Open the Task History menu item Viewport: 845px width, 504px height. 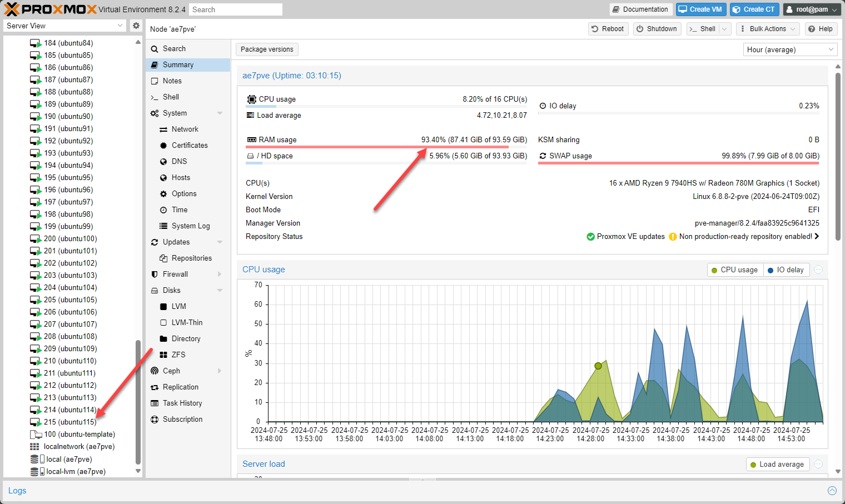(x=182, y=403)
